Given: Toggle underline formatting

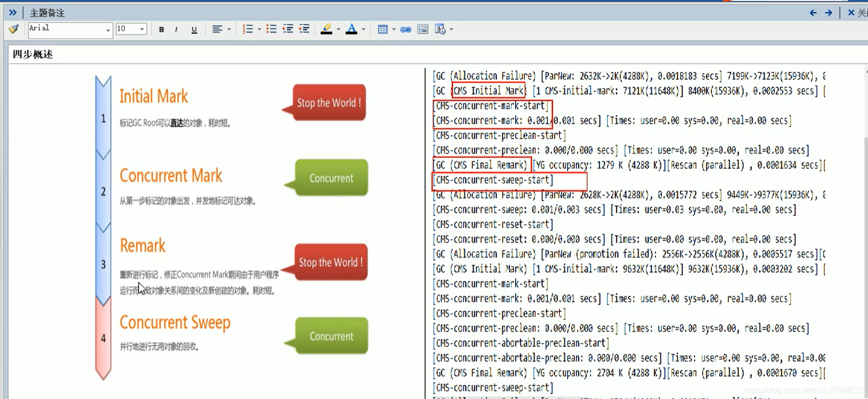Looking at the screenshot, I should point(194,30).
